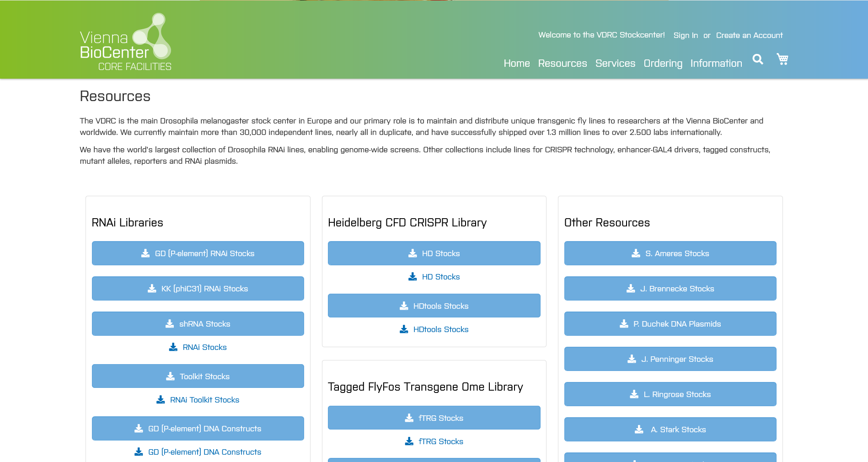Image resolution: width=868 pixels, height=462 pixels.
Task: Open the Services navigation menu
Action: pos(615,64)
